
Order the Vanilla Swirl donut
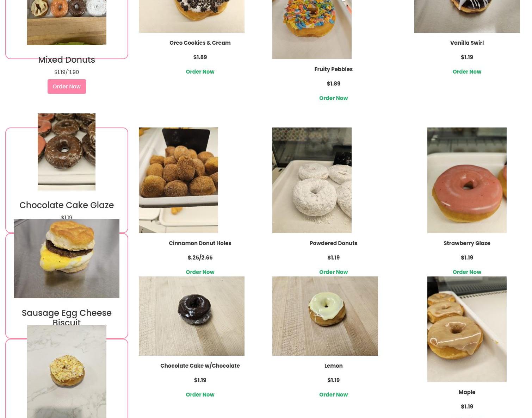tap(467, 71)
